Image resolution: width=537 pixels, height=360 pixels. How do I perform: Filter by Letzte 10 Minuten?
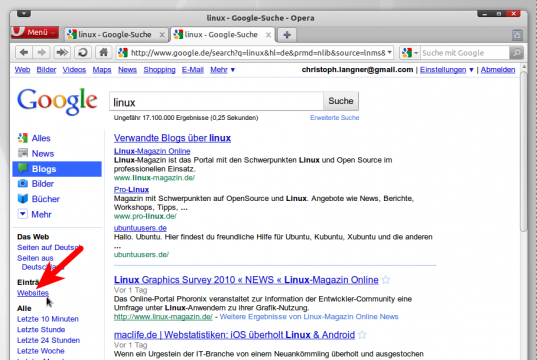coord(48,319)
